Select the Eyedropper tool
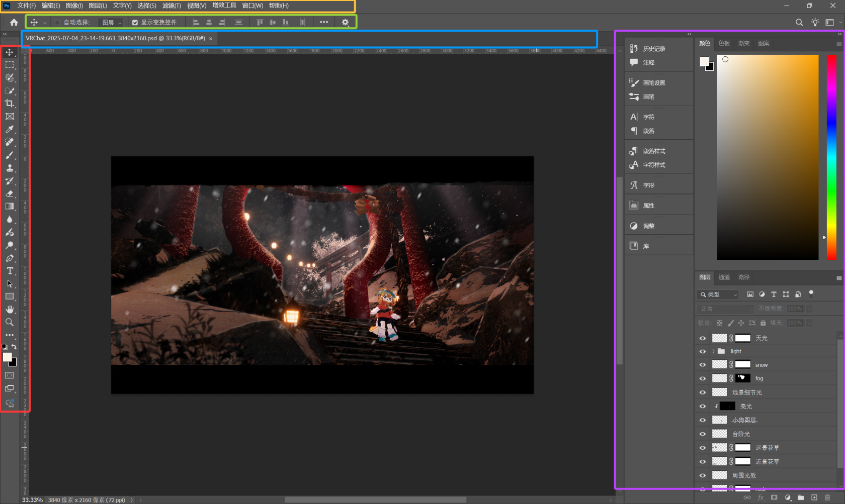The height and width of the screenshot is (504, 845). tap(10, 129)
